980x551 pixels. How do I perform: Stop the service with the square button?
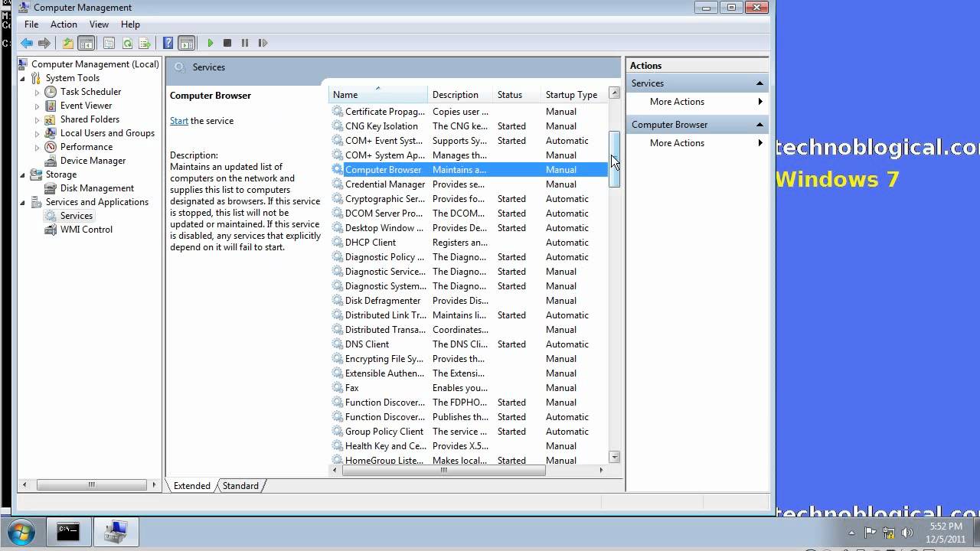[x=227, y=43]
